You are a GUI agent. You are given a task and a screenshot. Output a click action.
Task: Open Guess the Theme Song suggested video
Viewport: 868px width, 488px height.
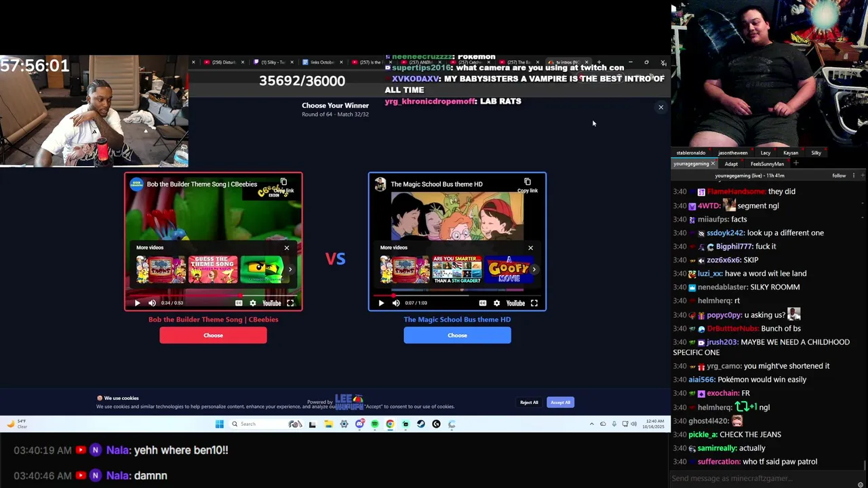pos(213,269)
